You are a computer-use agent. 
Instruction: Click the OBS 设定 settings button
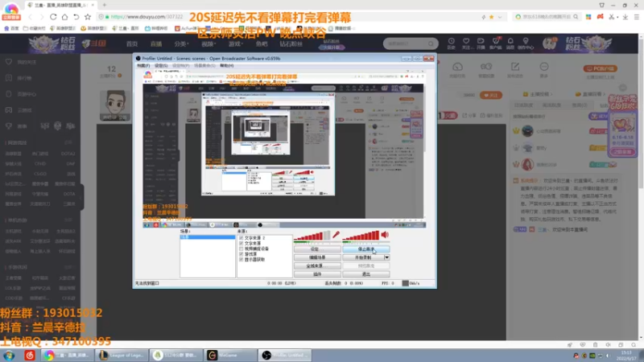coord(317,249)
